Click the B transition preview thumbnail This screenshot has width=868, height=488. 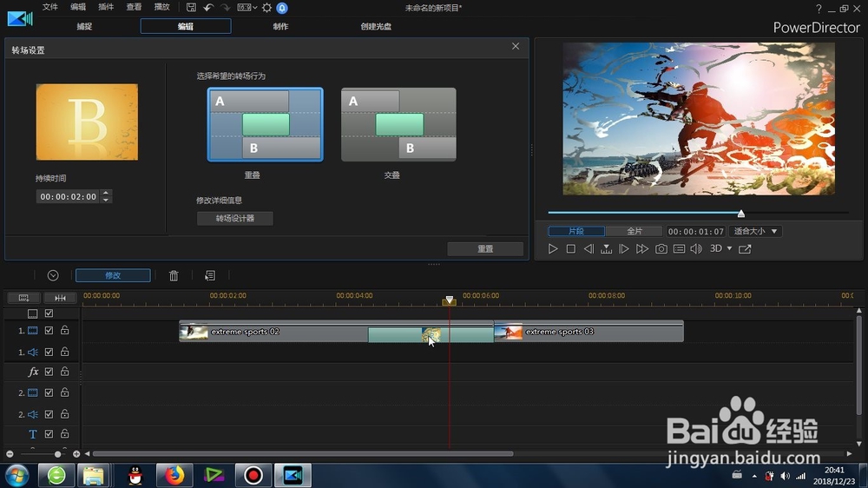(x=87, y=122)
